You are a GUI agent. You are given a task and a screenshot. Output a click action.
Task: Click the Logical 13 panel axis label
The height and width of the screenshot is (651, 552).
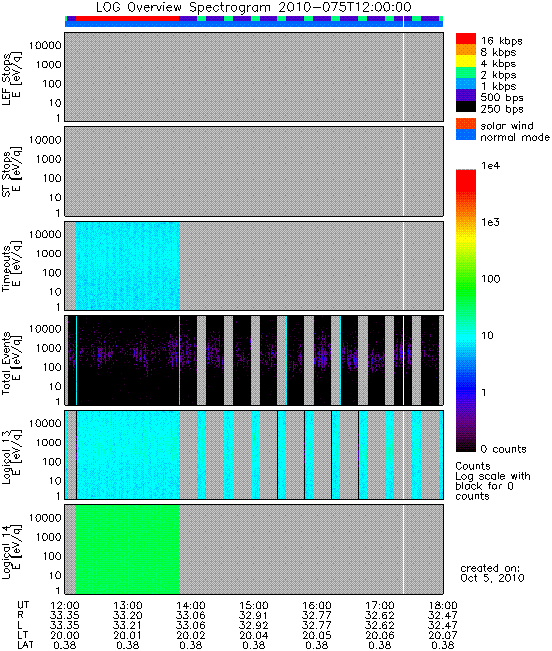coord(11,456)
